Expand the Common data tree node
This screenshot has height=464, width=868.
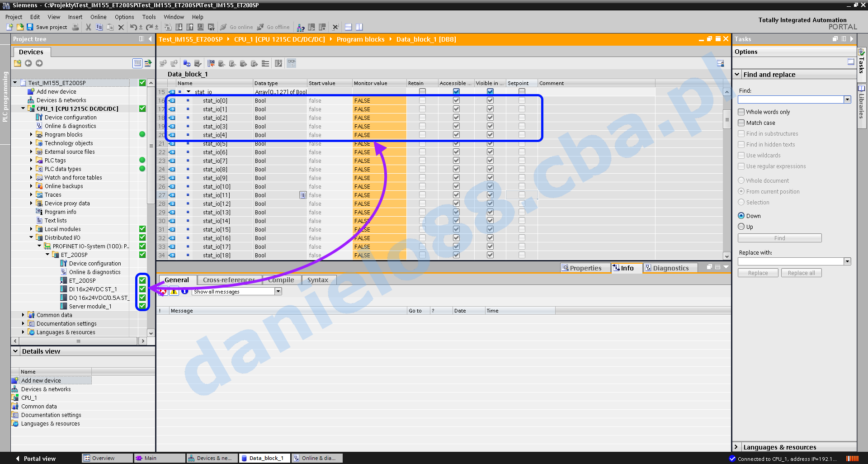point(23,315)
